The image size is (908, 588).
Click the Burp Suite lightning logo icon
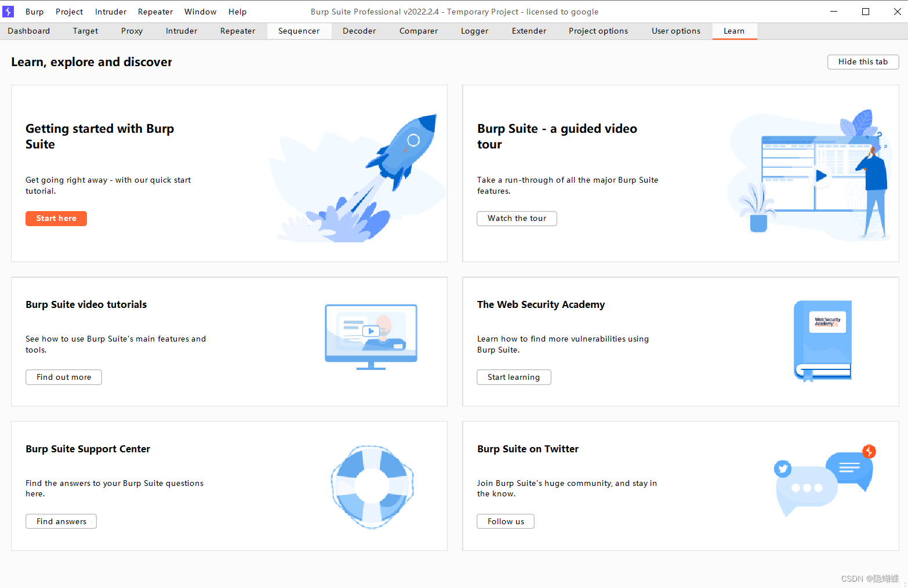click(8, 12)
